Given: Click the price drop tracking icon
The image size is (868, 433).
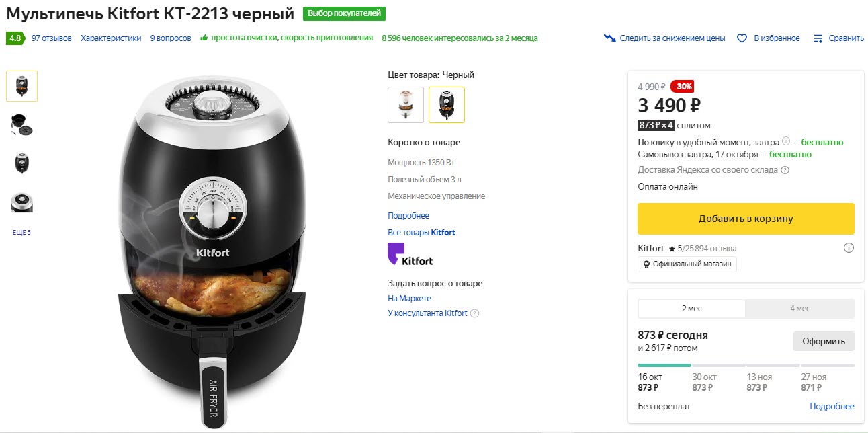Looking at the screenshot, I should pos(610,38).
